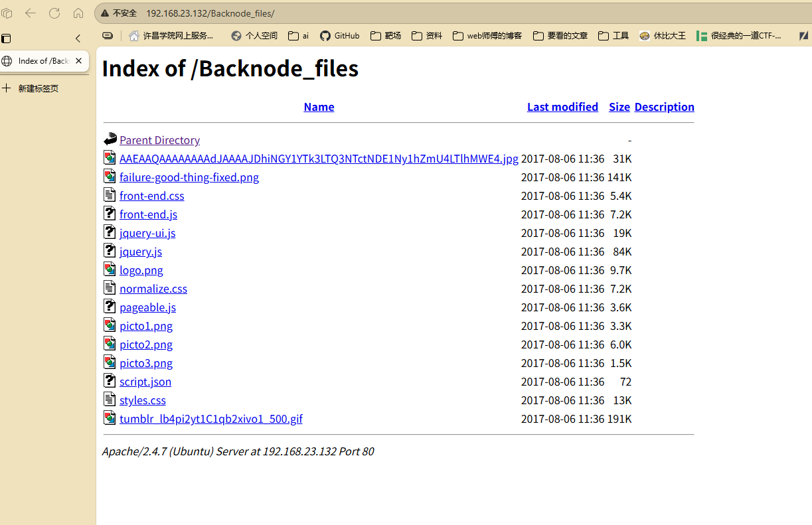Click the 不安全 security warning indicator
Image resolution: width=812 pixels, height=525 pixels.
119,13
